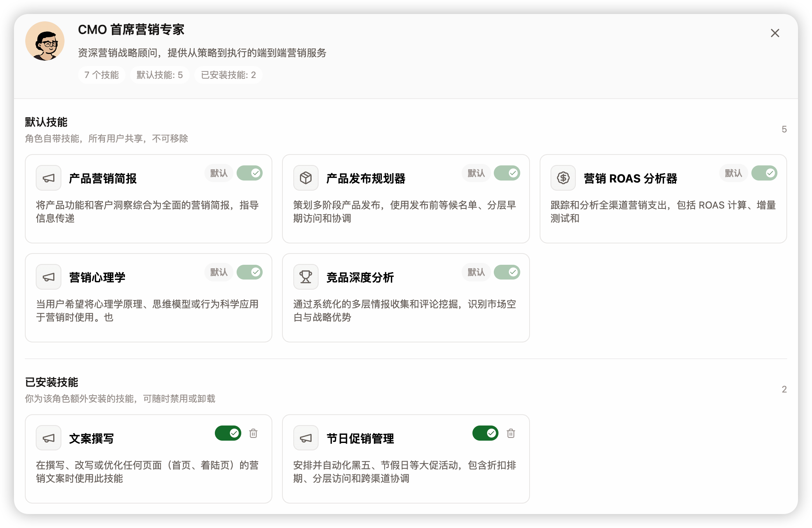Click the dollar icon for 营销 ROAS 分析器

(563, 178)
